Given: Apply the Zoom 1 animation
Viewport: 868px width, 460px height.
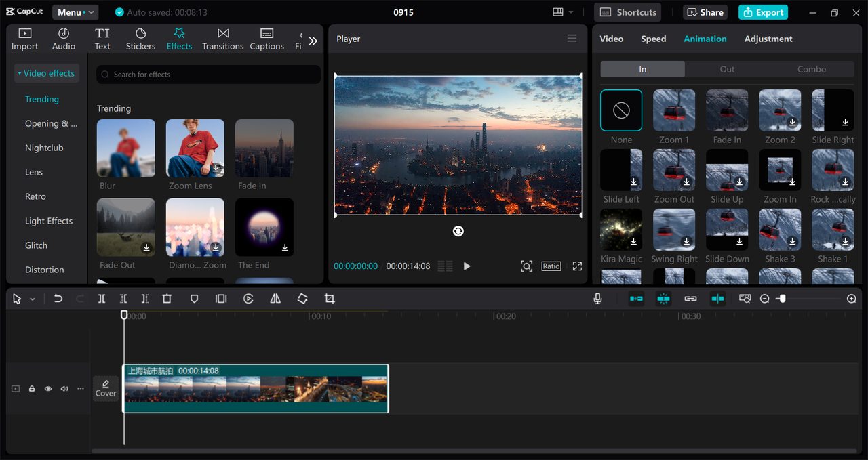Looking at the screenshot, I should click(674, 110).
